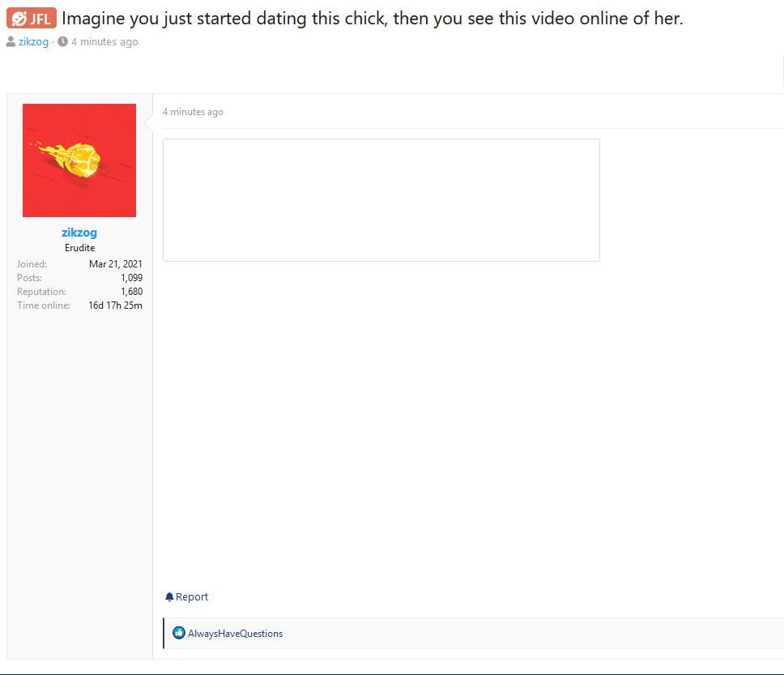Click the bell icon next to Report

168,596
